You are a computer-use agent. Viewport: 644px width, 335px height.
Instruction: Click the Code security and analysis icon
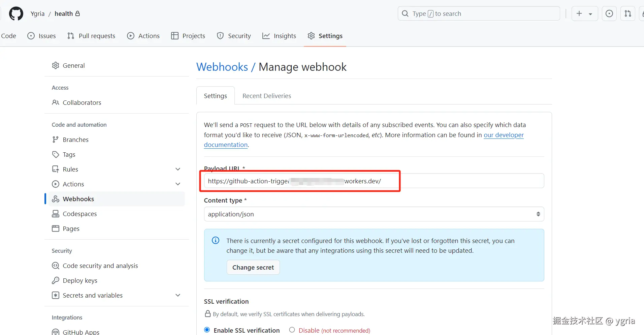coord(56,266)
